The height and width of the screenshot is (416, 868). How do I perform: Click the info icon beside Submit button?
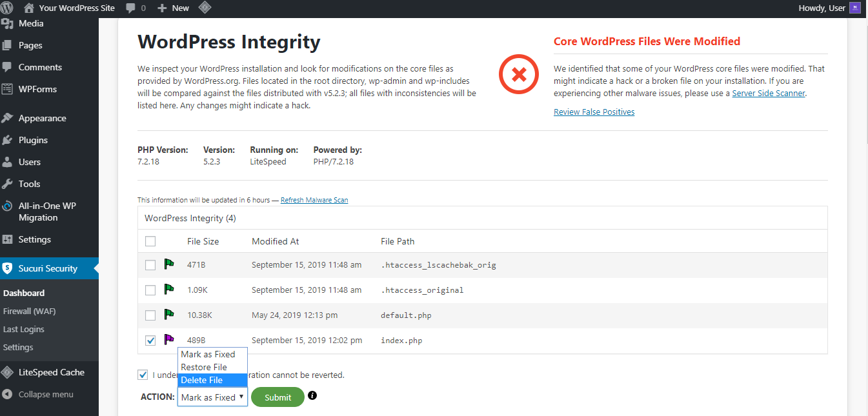[x=312, y=395]
